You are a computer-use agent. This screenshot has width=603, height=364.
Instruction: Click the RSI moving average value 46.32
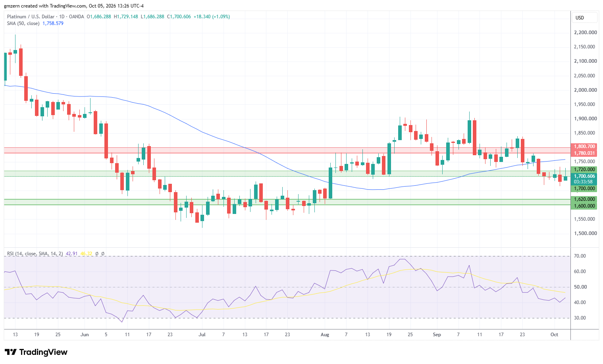point(86,254)
